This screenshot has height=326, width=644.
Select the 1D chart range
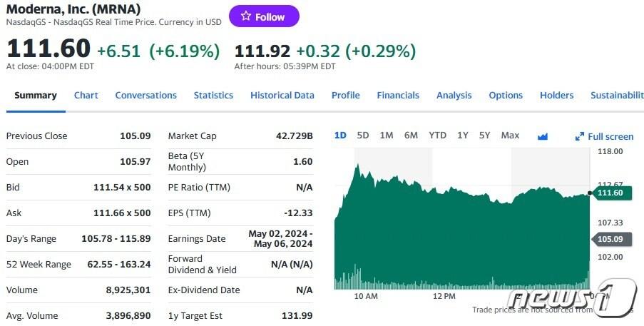(340, 136)
